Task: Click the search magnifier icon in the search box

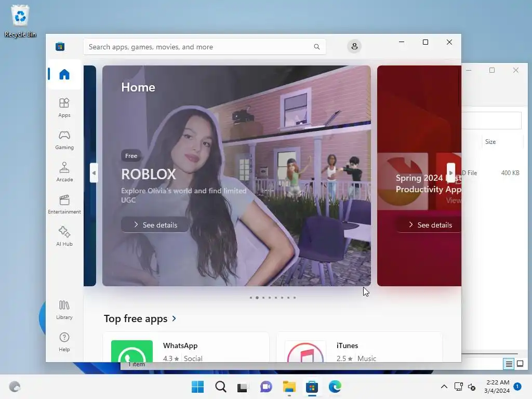Action: [x=316, y=47]
